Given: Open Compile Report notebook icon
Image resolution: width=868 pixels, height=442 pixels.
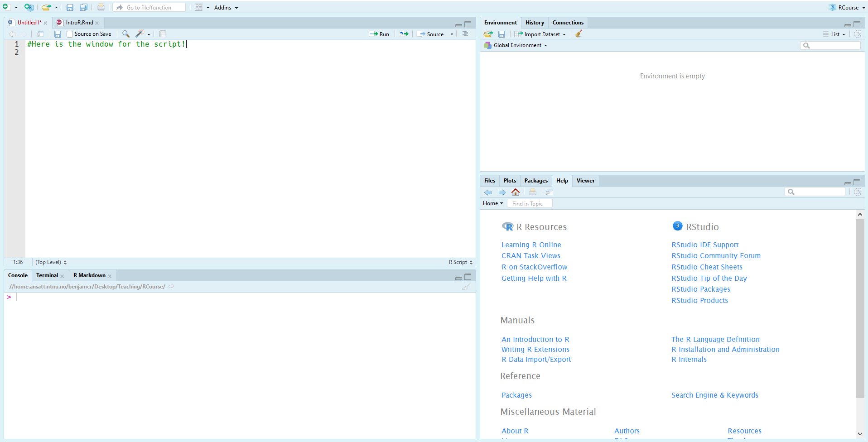Looking at the screenshot, I should (163, 34).
